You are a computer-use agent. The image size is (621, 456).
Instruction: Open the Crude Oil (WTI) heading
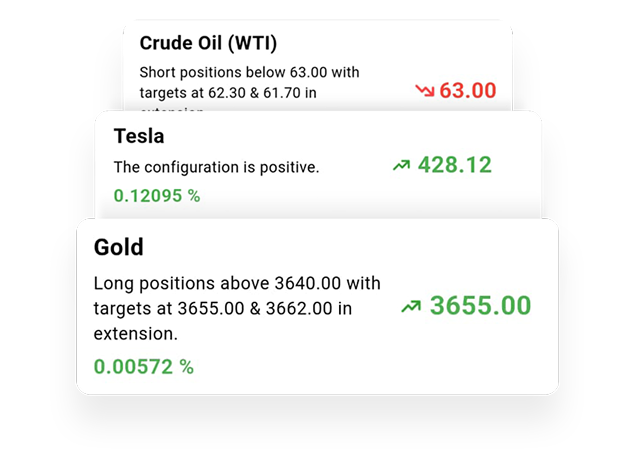click(208, 43)
